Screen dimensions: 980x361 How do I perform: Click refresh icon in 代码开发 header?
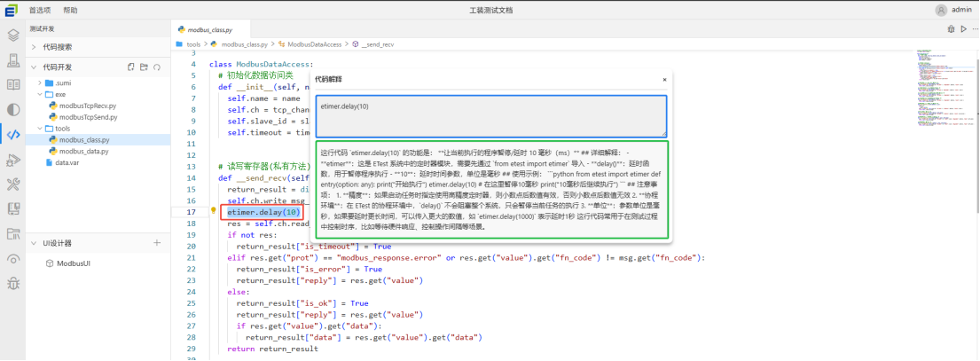tap(158, 67)
